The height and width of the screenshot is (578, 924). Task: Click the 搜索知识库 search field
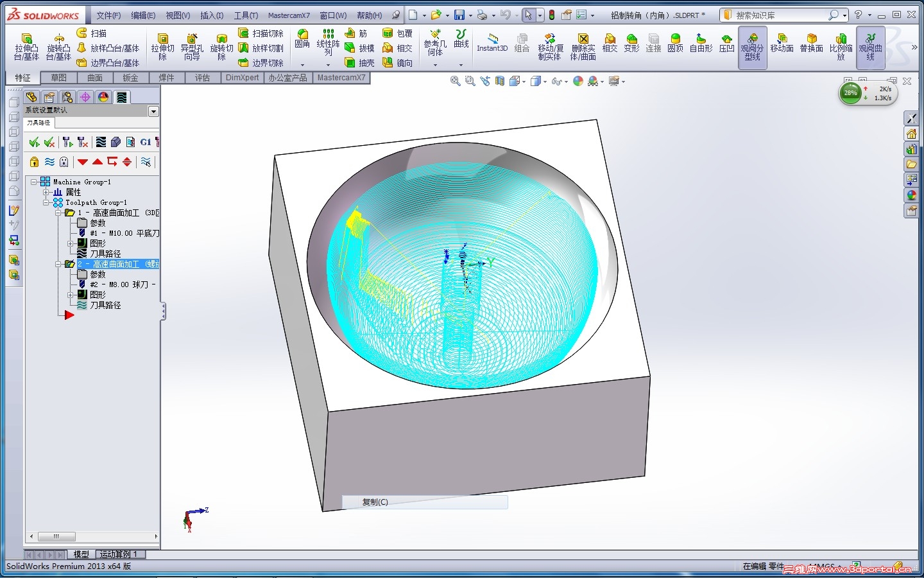[x=783, y=15]
